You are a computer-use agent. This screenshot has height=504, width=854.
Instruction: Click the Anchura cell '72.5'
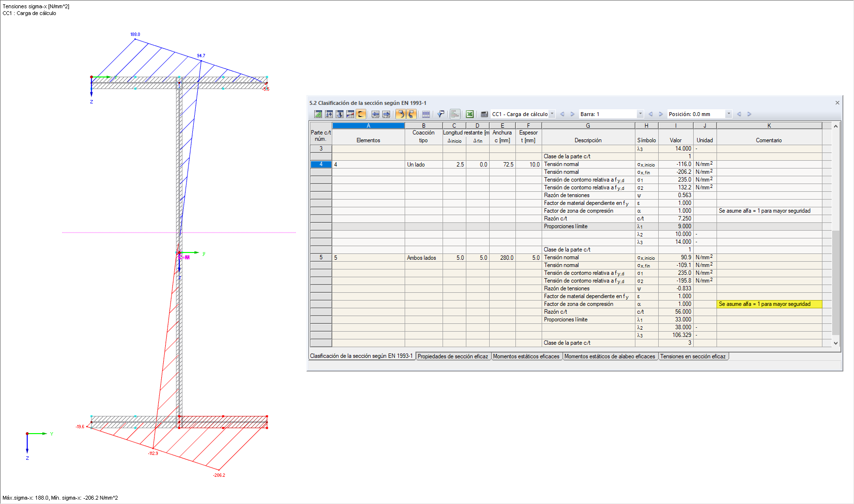(x=502, y=165)
